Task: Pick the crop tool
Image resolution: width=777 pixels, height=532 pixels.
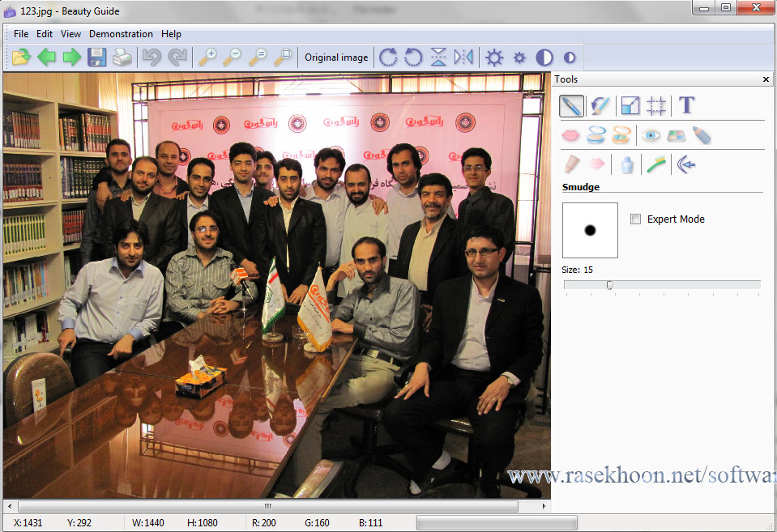Action: tap(656, 105)
